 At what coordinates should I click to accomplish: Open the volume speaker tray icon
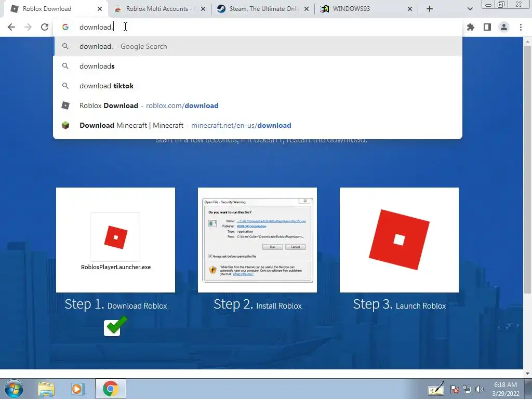pyautogui.click(x=480, y=389)
